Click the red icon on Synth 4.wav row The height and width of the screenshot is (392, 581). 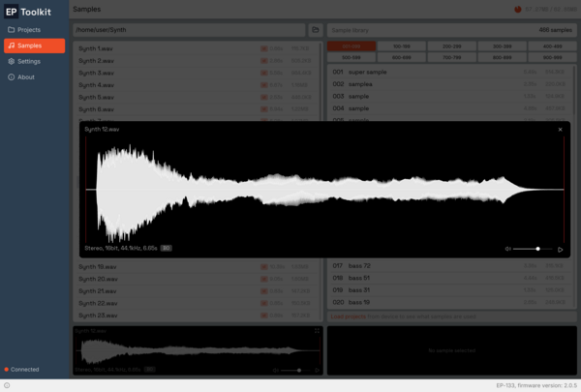(263, 85)
